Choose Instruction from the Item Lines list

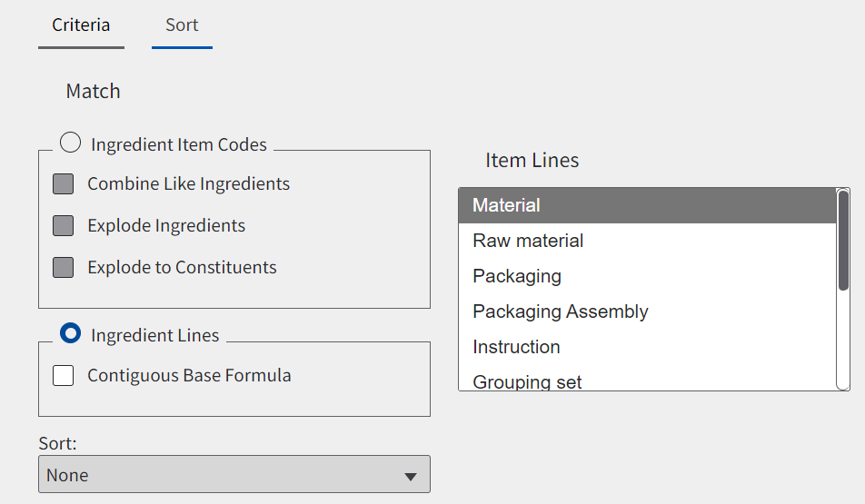click(646, 347)
